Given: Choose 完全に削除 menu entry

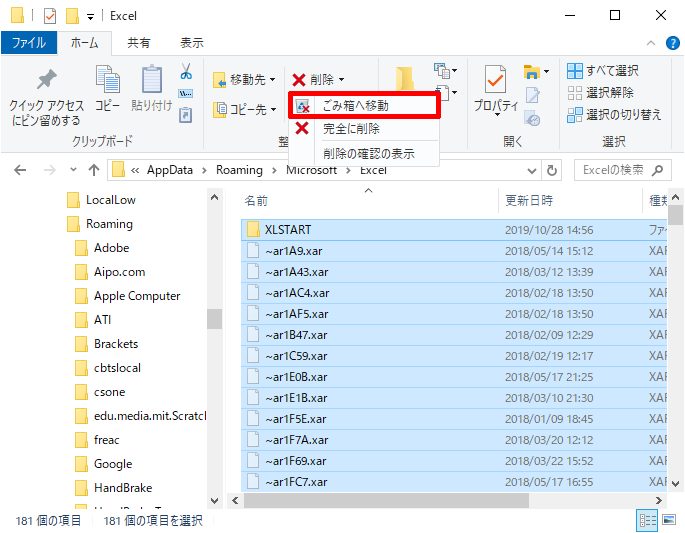Looking at the screenshot, I should (x=364, y=129).
